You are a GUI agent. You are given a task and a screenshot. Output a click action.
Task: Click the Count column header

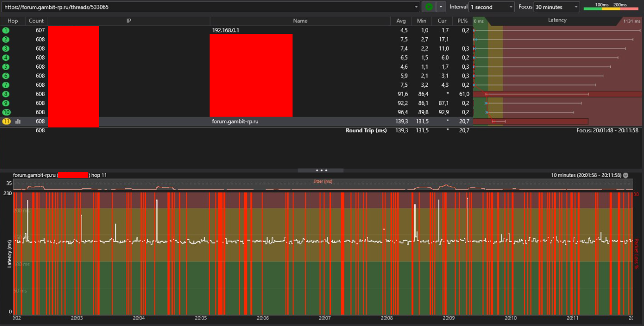(x=36, y=21)
